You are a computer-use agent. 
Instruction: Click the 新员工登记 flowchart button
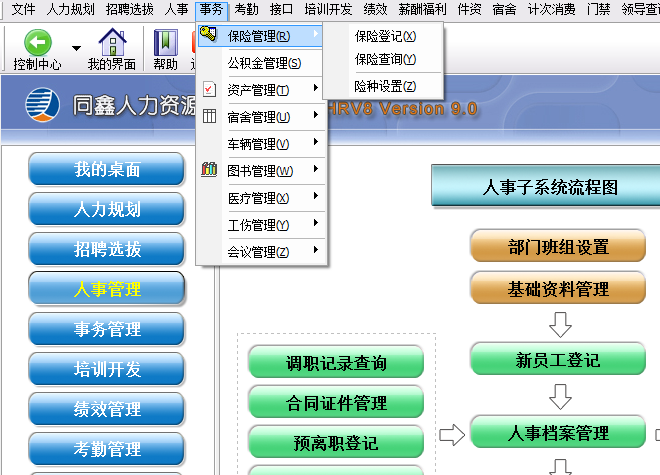pos(557,361)
